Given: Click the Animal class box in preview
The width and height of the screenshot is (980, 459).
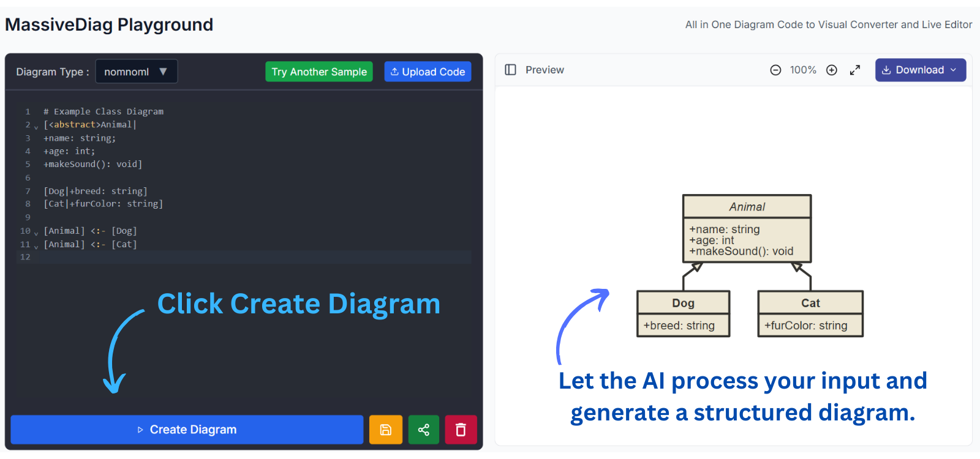Looking at the screenshot, I should [747, 229].
